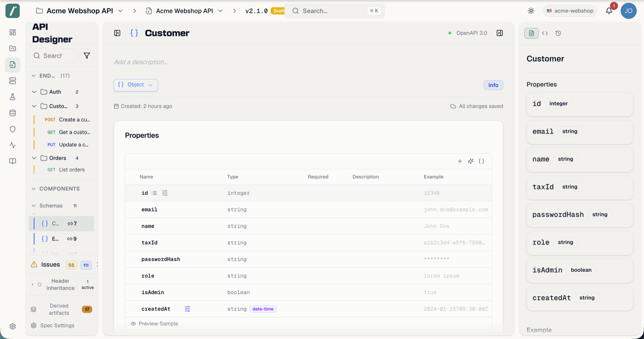Switch to the code view icon in right panel
Screen dimensions: 644x339
[x=545, y=33]
